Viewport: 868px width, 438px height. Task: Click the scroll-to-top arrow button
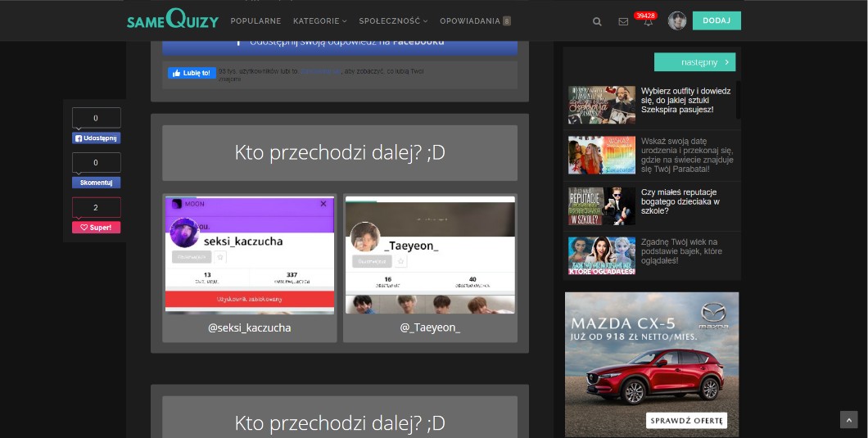tap(848, 420)
